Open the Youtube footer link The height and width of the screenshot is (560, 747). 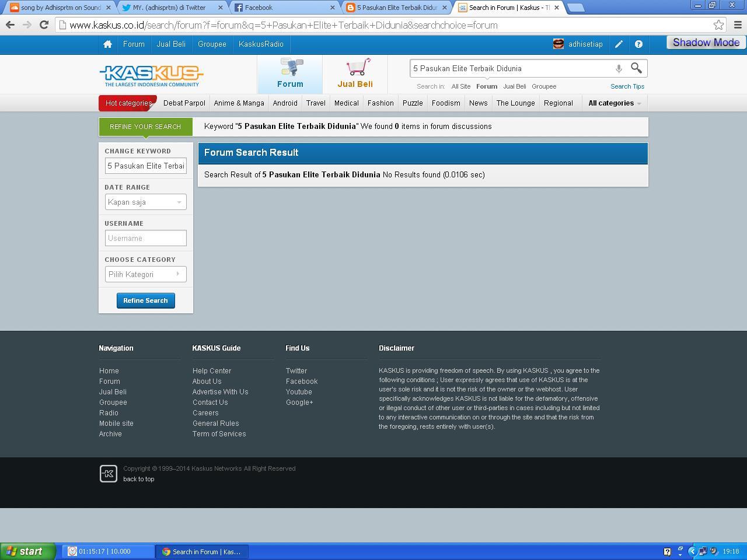tap(299, 392)
